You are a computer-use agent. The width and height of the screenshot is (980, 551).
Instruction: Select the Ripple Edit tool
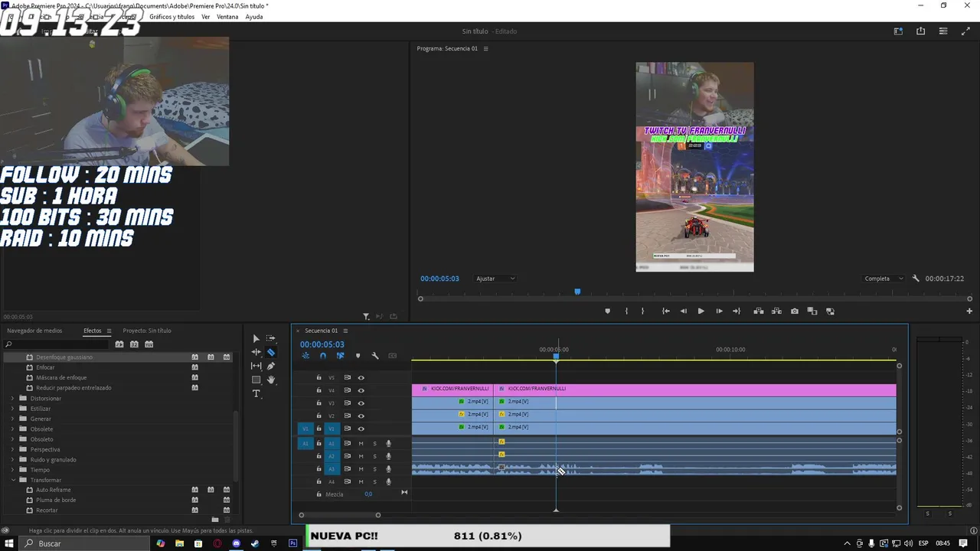256,352
